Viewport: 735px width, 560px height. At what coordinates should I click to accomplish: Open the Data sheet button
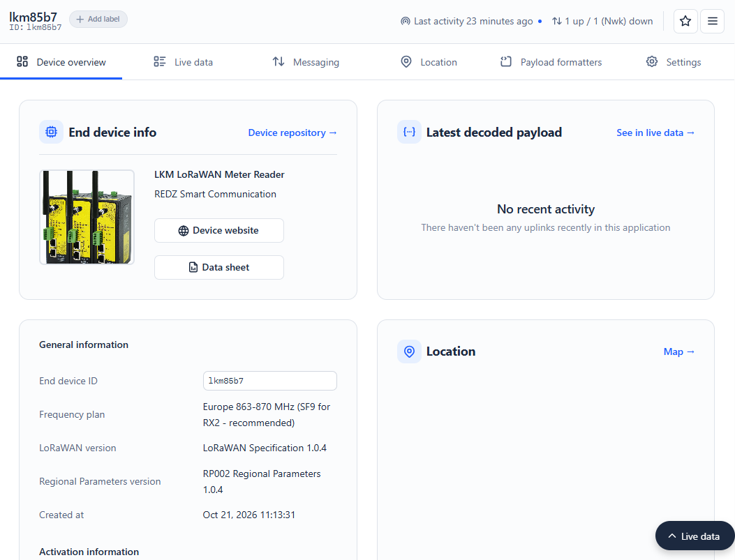(x=219, y=267)
